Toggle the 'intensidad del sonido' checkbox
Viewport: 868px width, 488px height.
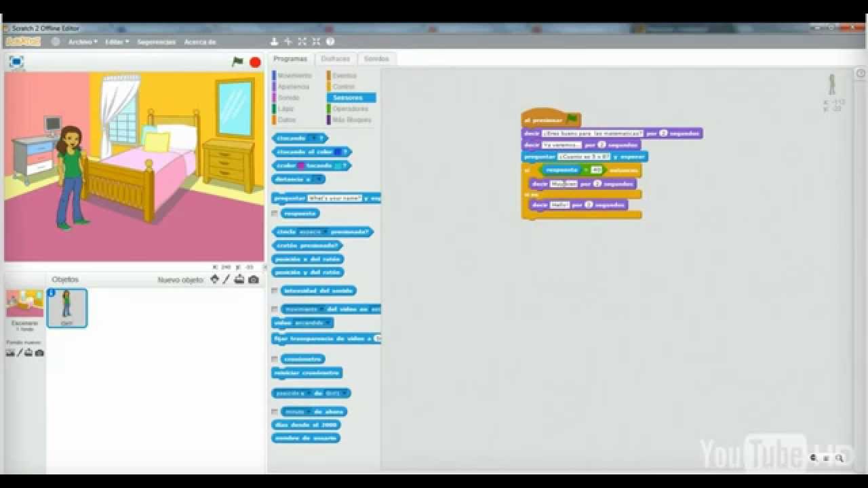coord(275,290)
